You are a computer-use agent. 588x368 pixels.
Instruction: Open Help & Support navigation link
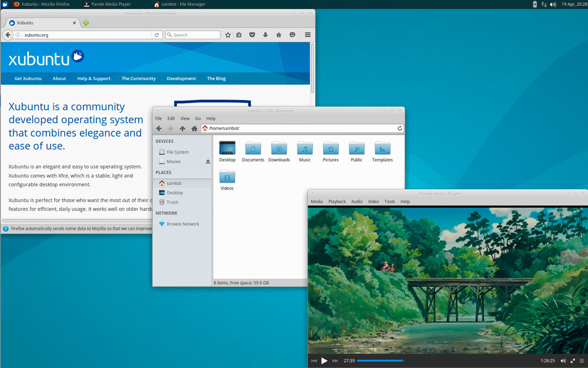[93, 78]
